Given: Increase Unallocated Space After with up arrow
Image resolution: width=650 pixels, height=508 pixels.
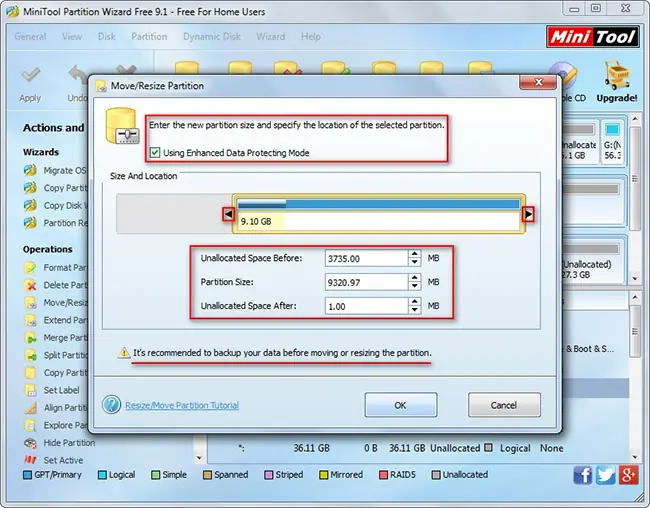Looking at the screenshot, I should (415, 302).
